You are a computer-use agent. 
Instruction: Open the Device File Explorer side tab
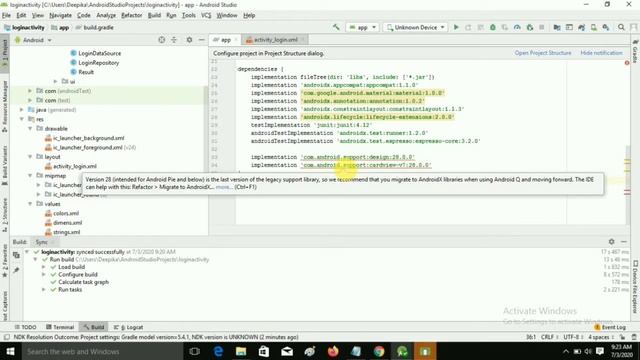635,287
